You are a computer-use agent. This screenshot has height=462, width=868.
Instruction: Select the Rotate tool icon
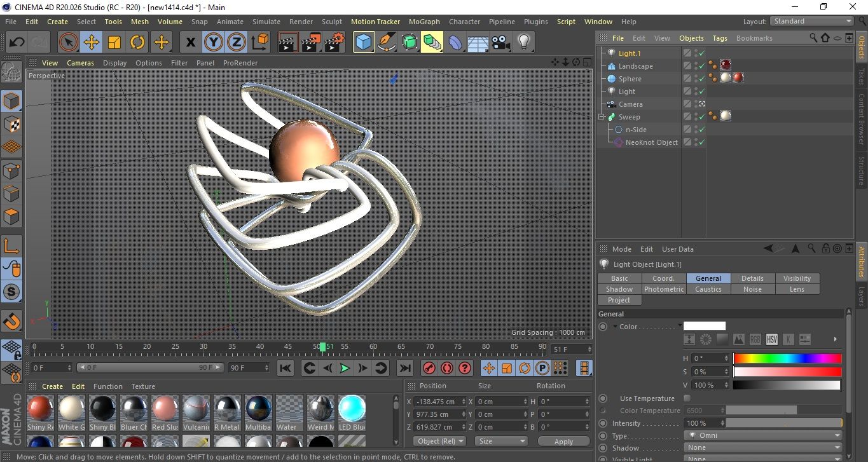click(x=137, y=43)
